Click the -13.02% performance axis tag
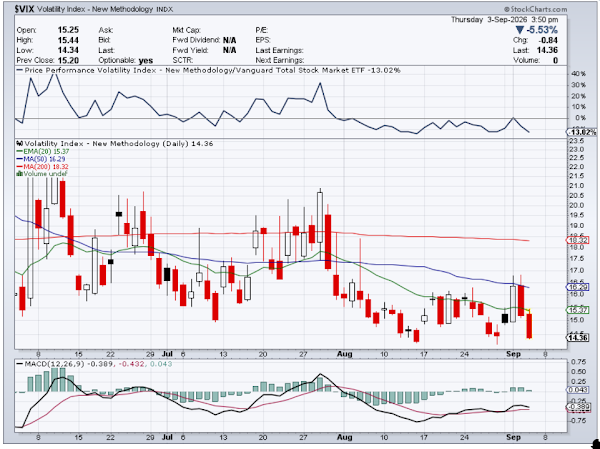This screenshot has width=600, height=449. (581, 132)
